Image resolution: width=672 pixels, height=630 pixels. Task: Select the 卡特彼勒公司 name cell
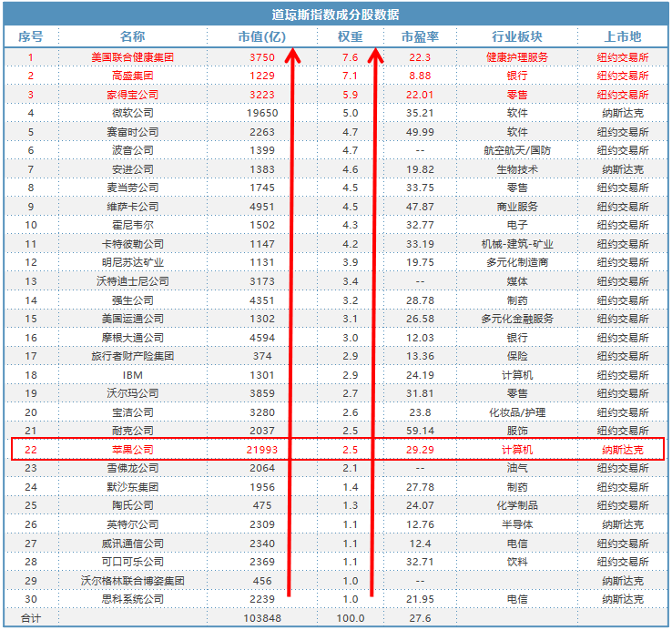132,244
